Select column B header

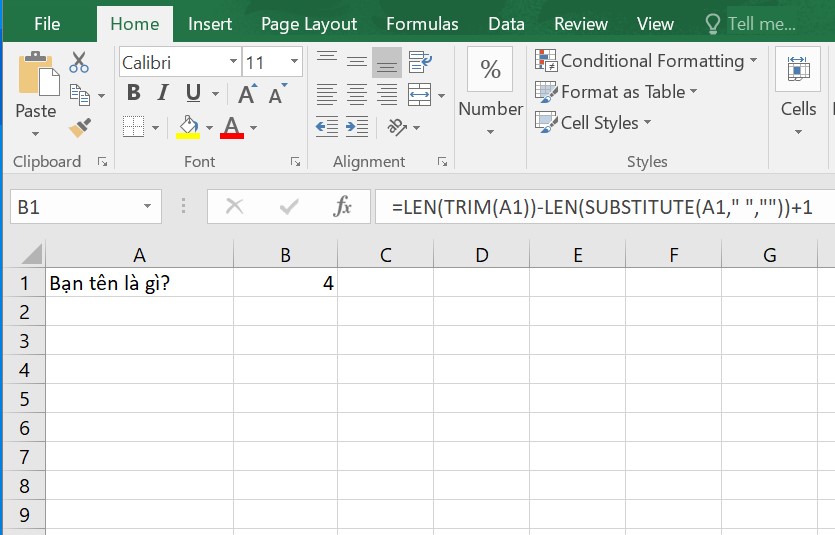click(285, 255)
